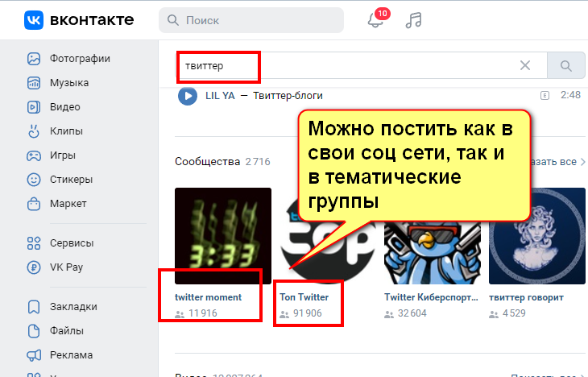Open the twitter moment community name
The width and height of the screenshot is (588, 377).
click(x=208, y=297)
